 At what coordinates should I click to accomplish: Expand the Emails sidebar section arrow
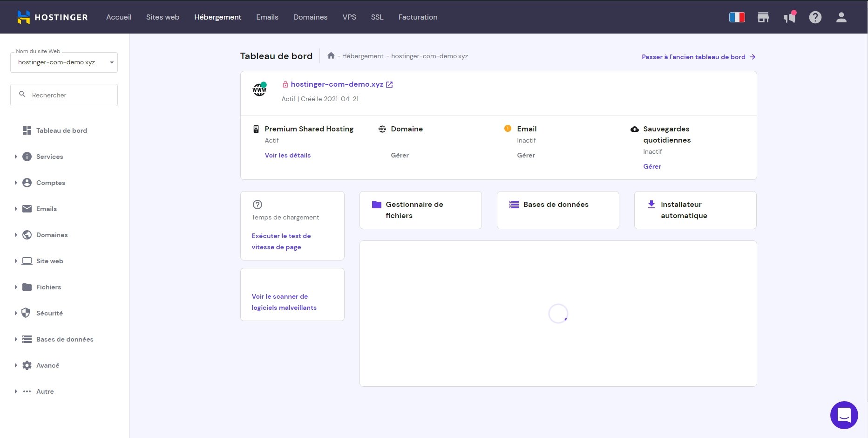[16, 209]
